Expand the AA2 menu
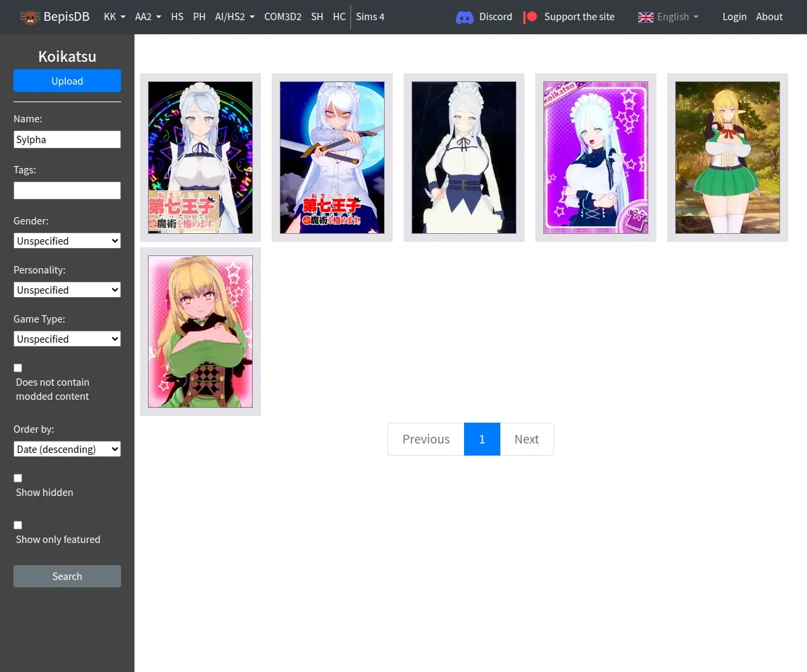Viewport: 807px width, 672px height. (x=148, y=17)
